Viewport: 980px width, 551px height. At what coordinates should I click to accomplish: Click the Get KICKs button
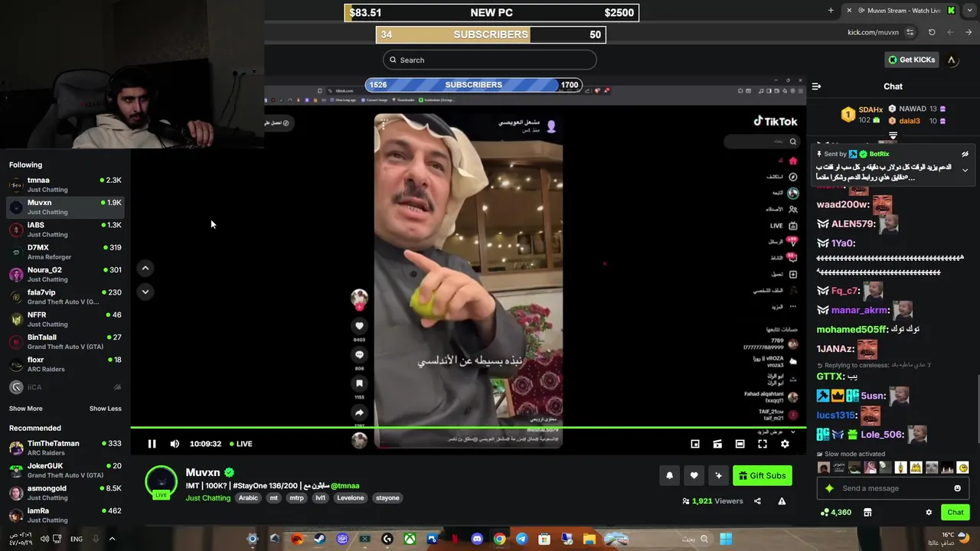911,60
